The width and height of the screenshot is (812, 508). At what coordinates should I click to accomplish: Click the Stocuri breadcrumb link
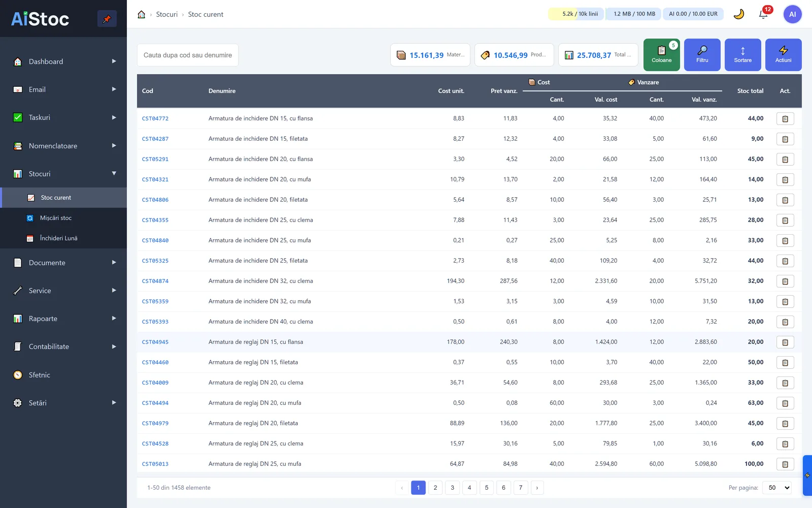tap(167, 14)
